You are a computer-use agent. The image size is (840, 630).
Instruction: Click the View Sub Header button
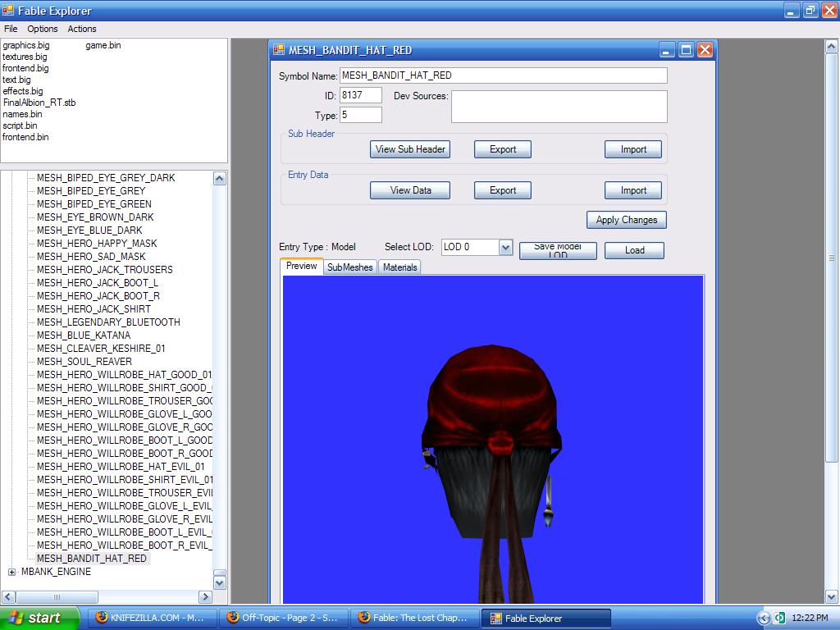409,149
